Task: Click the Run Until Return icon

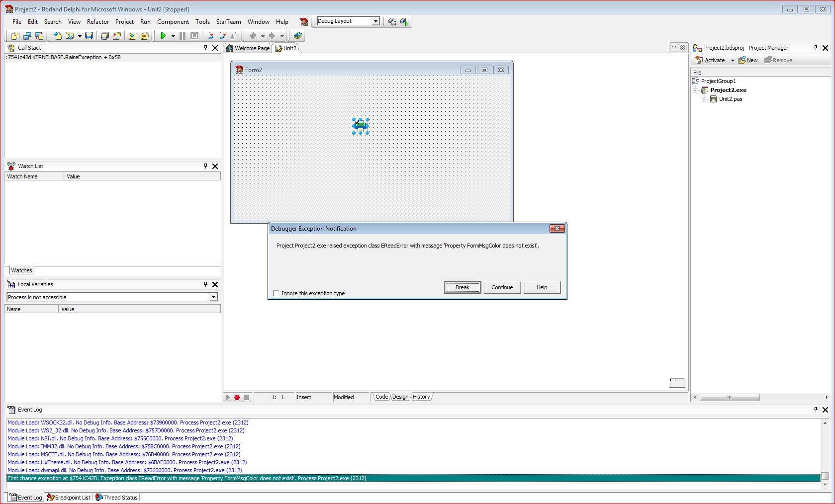Action: (234, 36)
